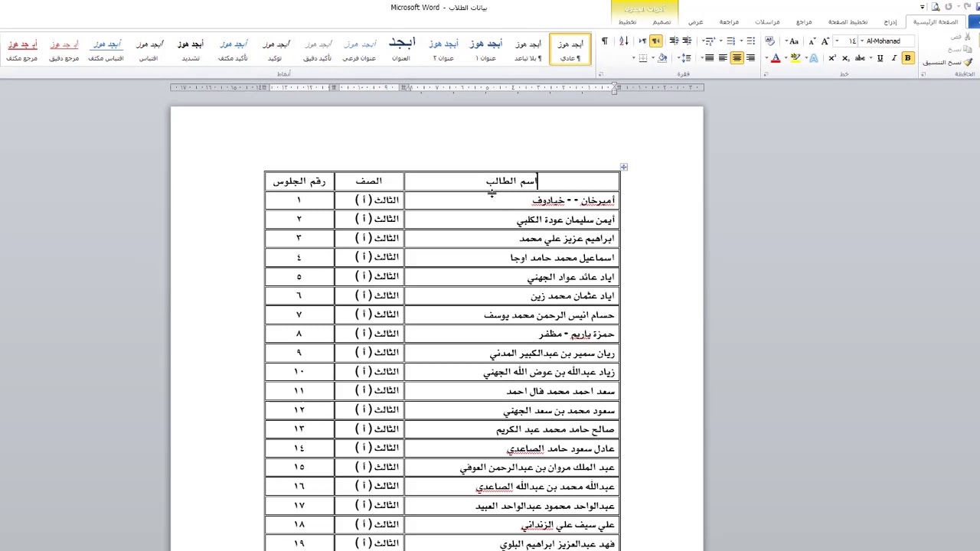Viewport: 980px width, 551px height.
Task: Click the Line Spacing icon
Action: click(685, 58)
